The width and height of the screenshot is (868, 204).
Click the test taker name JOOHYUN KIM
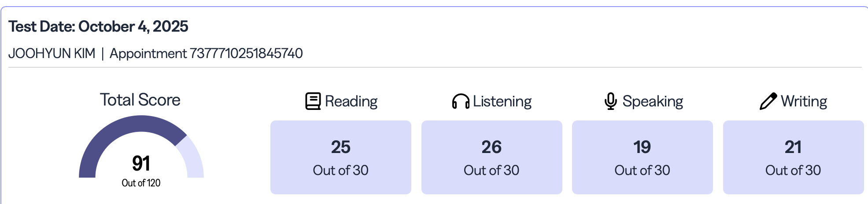[52, 53]
